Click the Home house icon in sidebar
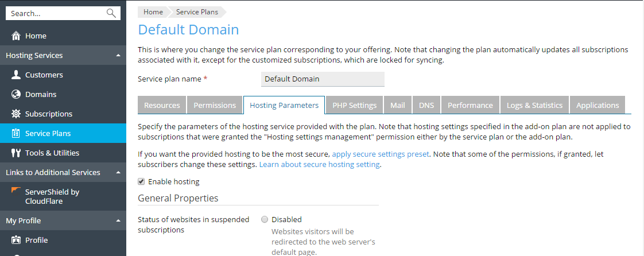Screen dimensions: 644x256 [16, 36]
